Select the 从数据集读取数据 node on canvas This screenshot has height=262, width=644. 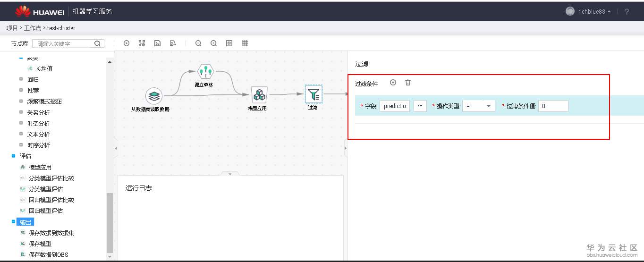point(153,96)
